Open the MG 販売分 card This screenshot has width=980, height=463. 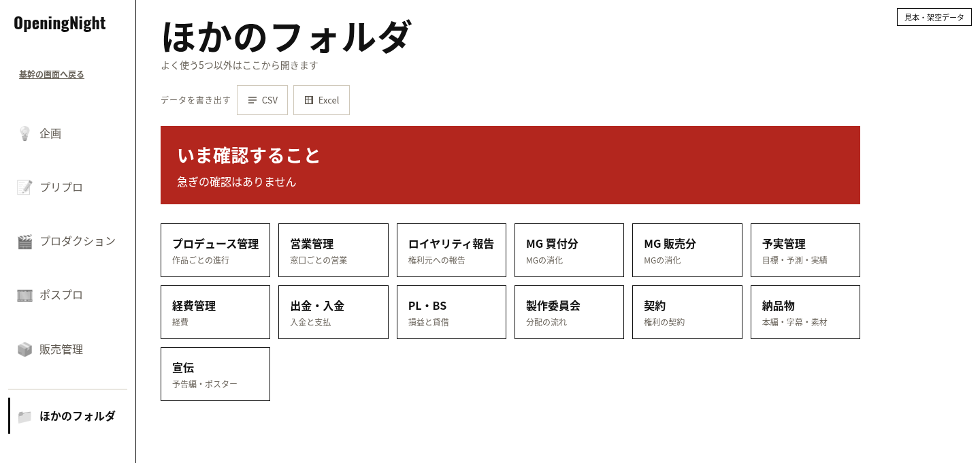687,250
